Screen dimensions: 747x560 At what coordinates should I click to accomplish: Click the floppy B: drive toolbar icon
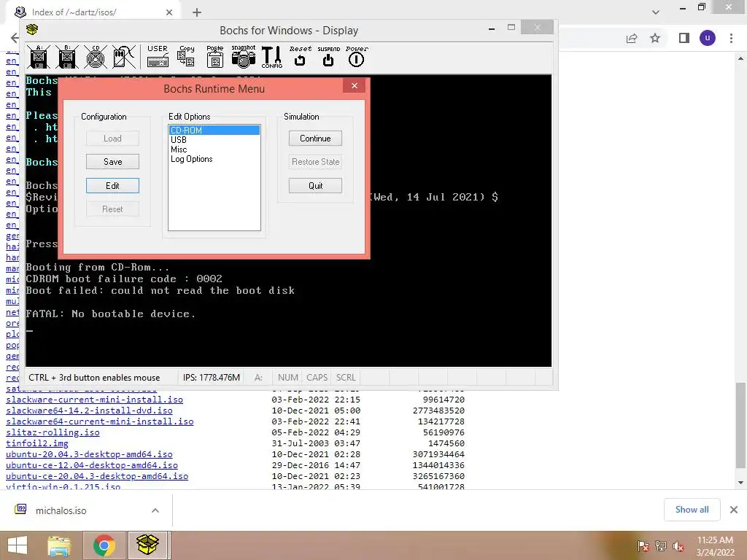click(x=67, y=57)
